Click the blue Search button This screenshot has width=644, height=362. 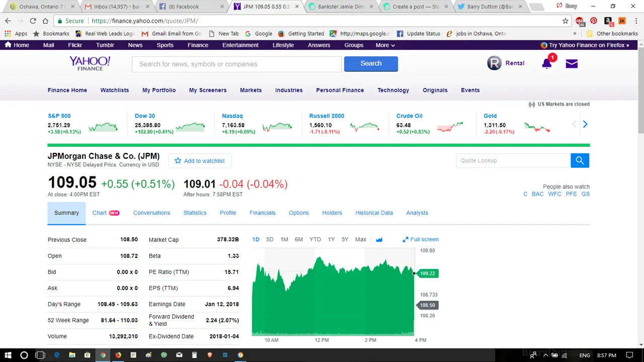pyautogui.click(x=371, y=64)
